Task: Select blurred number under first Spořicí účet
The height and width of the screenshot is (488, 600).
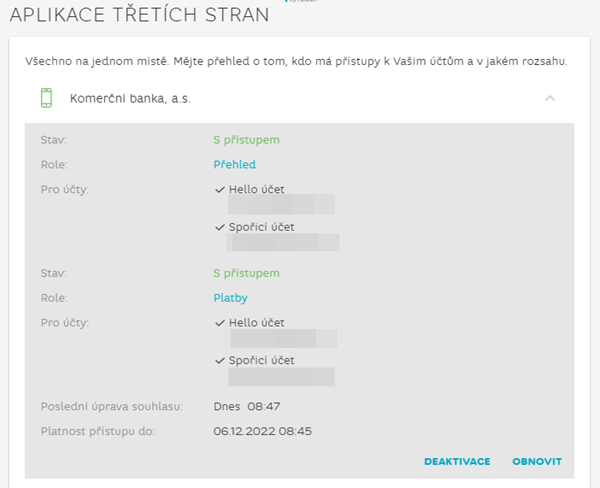Action: point(283,242)
